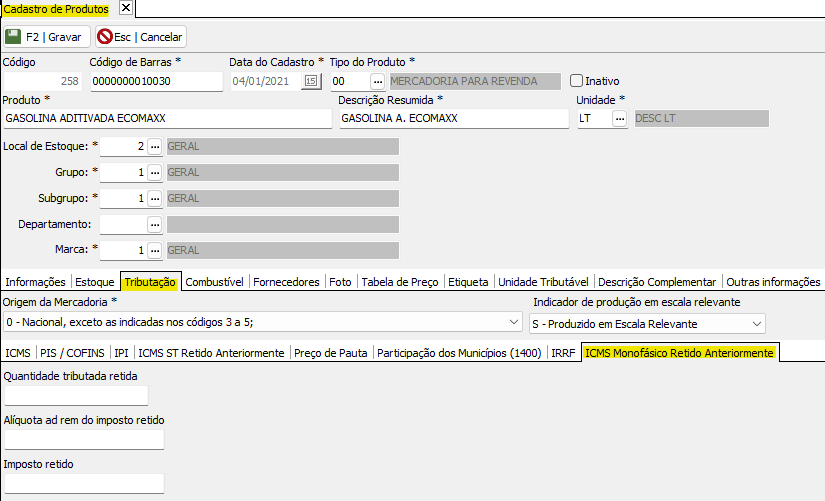Open the Departamento lookup ellipsis button
The width and height of the screenshot is (825, 501).
155,224
